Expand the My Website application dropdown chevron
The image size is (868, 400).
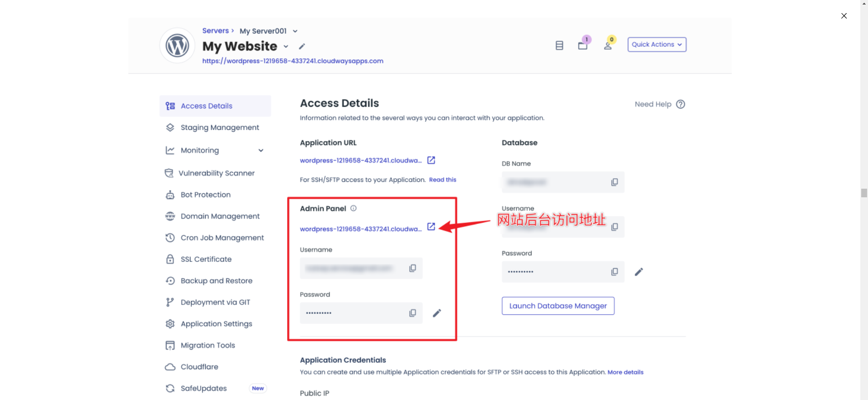click(286, 47)
